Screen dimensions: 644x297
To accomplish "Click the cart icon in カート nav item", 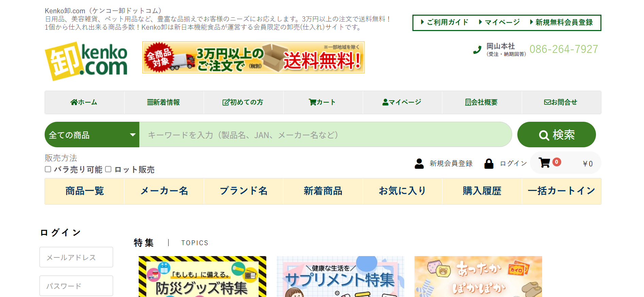I will pyautogui.click(x=312, y=102).
